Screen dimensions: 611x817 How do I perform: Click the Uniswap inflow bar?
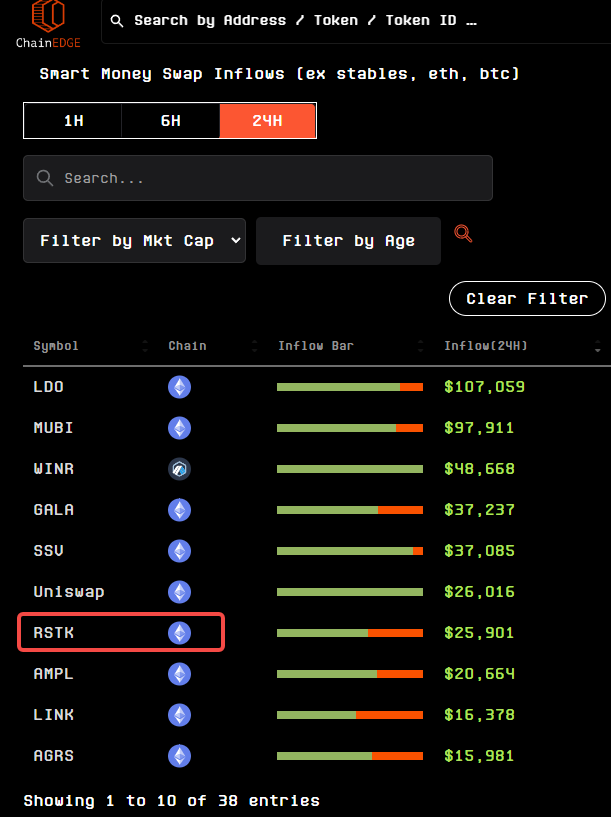350,592
